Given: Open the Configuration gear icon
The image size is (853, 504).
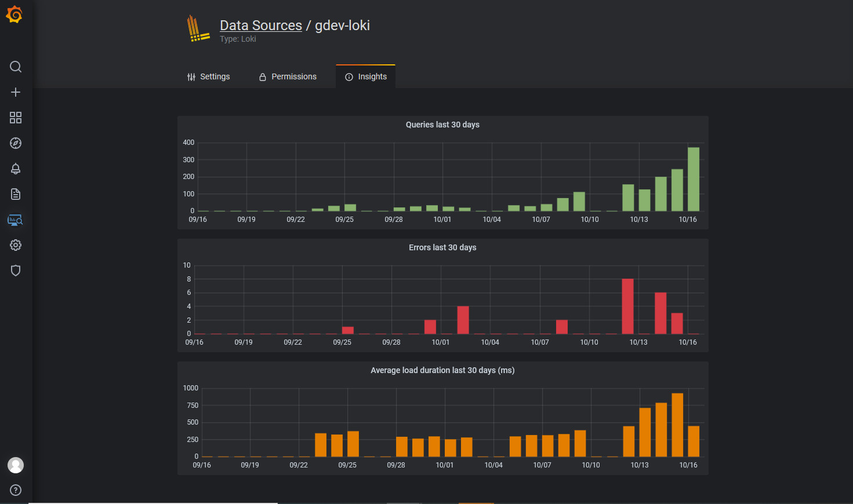Looking at the screenshot, I should (16, 245).
